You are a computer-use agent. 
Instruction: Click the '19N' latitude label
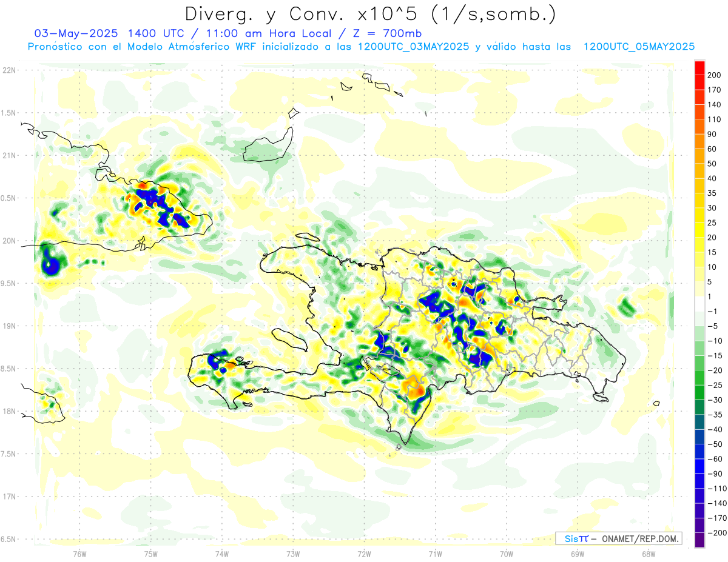click(x=9, y=326)
